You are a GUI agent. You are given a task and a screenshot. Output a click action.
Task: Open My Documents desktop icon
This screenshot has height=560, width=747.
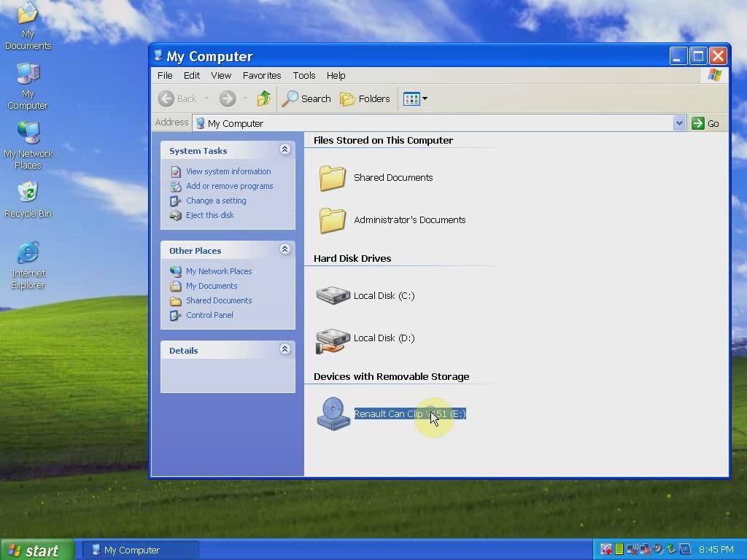28,26
